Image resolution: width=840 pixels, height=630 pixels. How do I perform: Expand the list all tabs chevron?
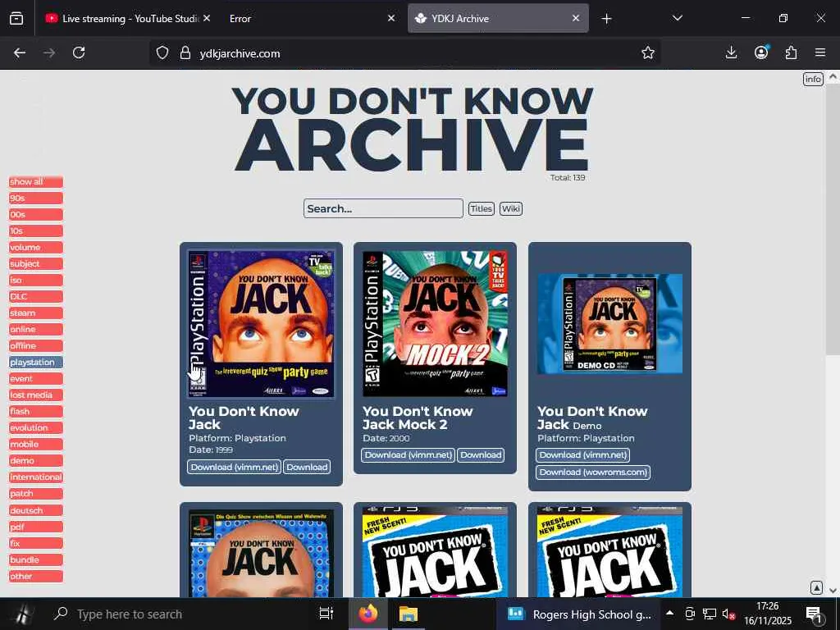pyautogui.click(x=677, y=18)
